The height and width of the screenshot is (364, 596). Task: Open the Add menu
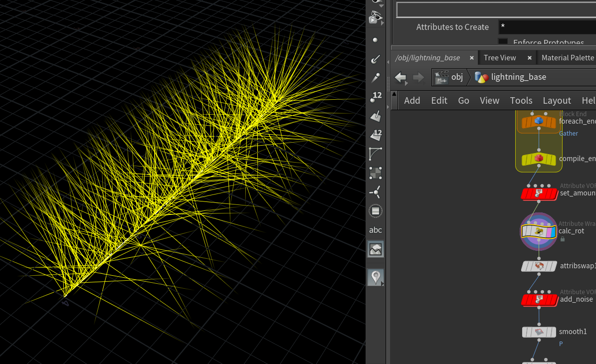(x=412, y=100)
